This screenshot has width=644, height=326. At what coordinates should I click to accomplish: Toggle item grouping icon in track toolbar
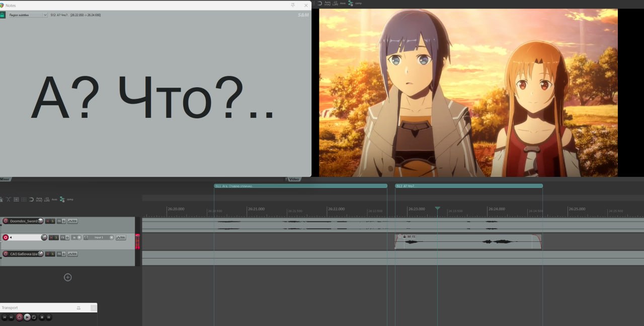tap(16, 200)
